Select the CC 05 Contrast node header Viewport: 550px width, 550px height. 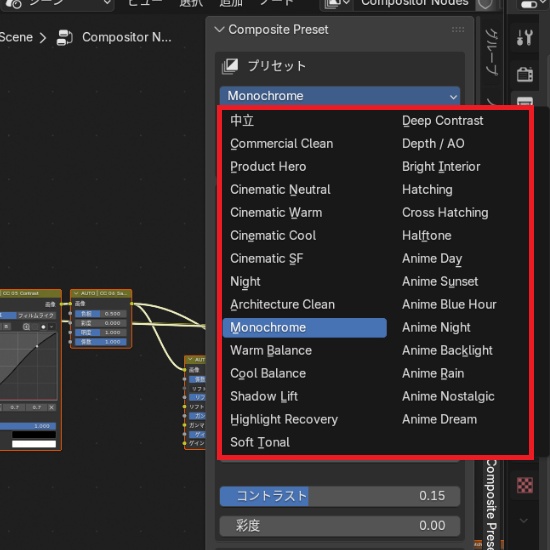[30, 293]
